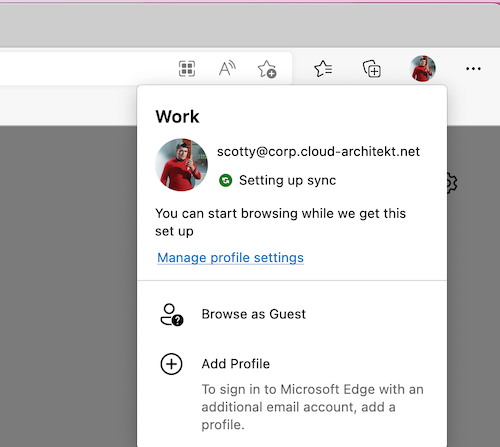Open the Favorites list icon
The image size is (500, 447).
[x=323, y=69]
